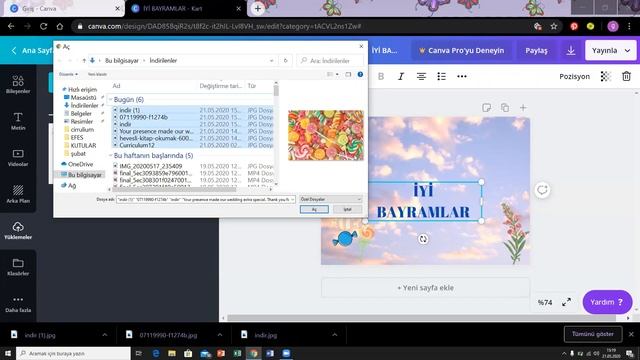Viewport: 640px width, 360px height.
Task: Bookmark this page with the star icon
Action: coord(553,27)
